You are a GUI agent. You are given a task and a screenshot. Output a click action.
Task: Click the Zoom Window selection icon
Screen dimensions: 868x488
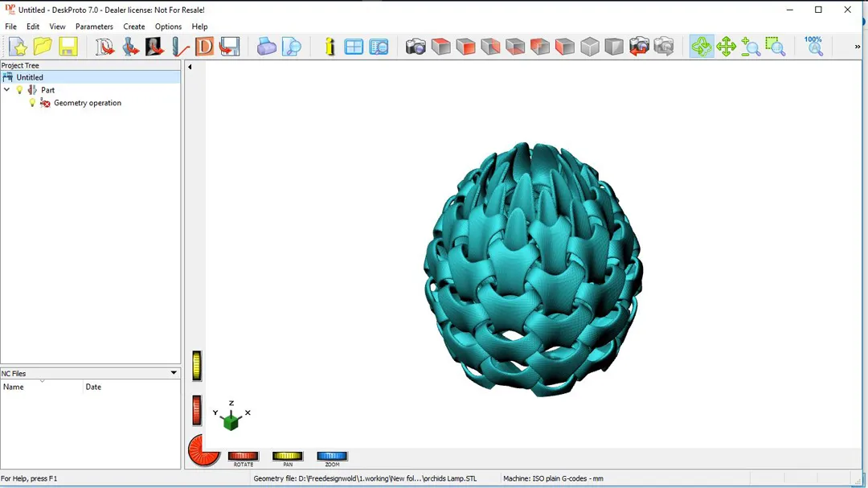(x=776, y=47)
